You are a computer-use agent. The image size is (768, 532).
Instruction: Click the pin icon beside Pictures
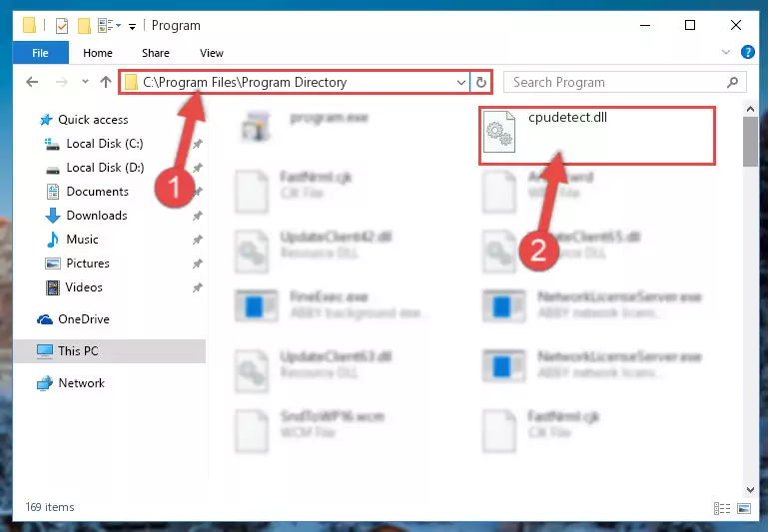(198, 264)
